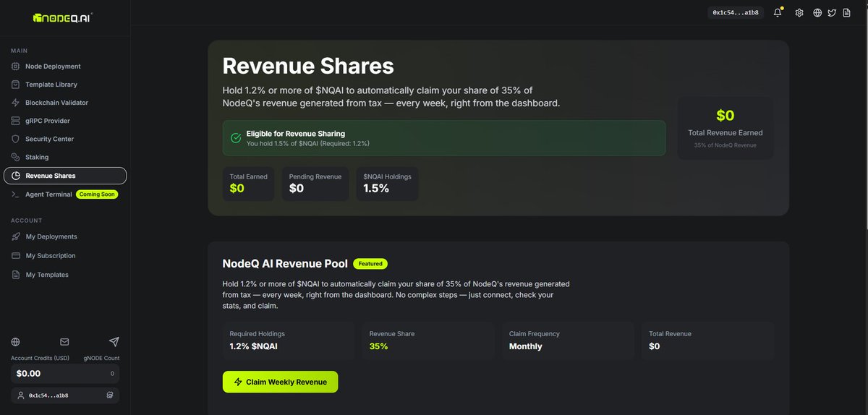This screenshot has width=868, height=415.
Task: Click the Staking coins icon
Action: point(16,157)
